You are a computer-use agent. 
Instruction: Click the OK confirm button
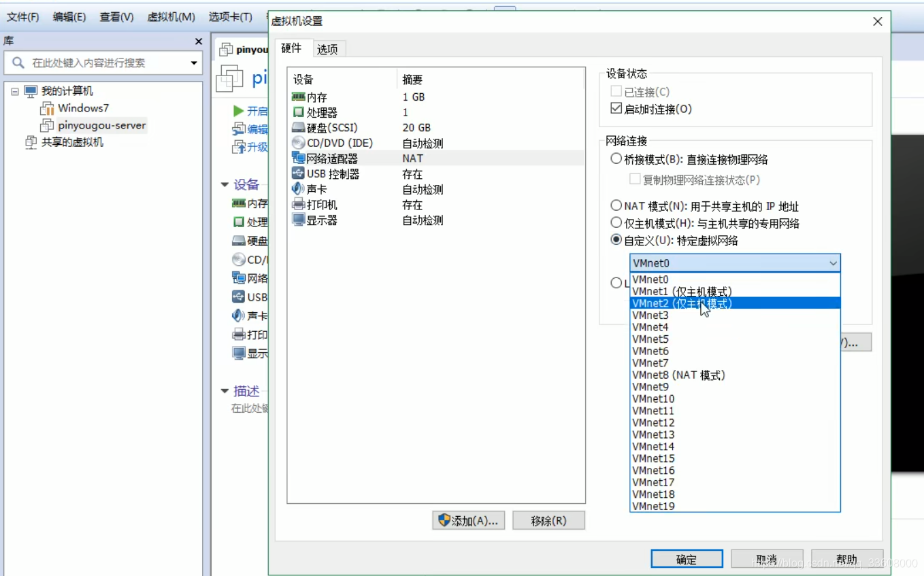(x=687, y=559)
